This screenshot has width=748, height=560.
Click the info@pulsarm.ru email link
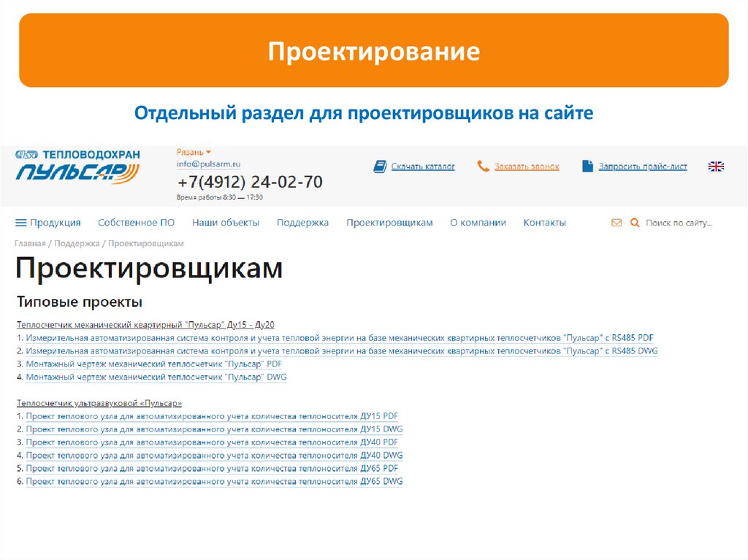(x=208, y=164)
